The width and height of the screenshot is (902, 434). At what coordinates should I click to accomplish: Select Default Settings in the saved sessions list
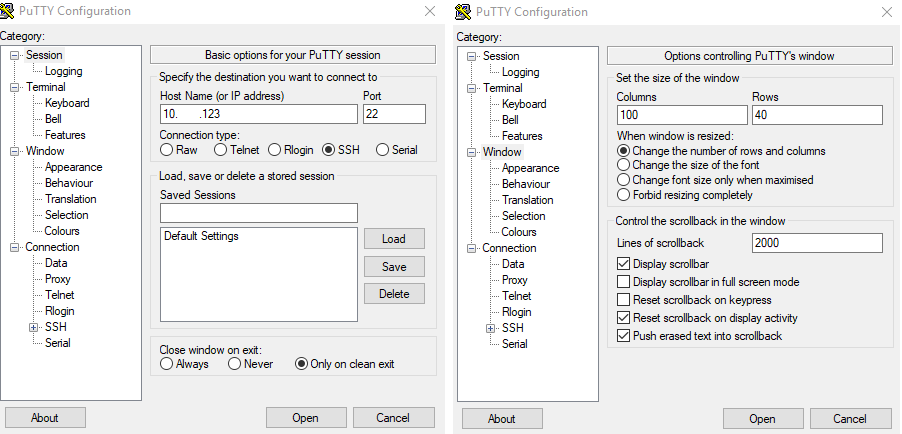[x=201, y=237]
